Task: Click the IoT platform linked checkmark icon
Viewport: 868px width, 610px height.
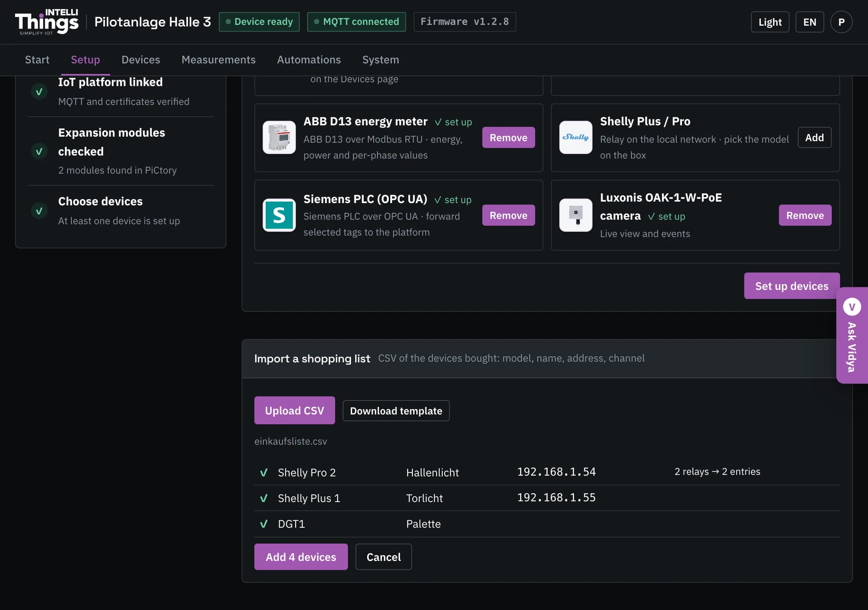Action: pyautogui.click(x=39, y=91)
